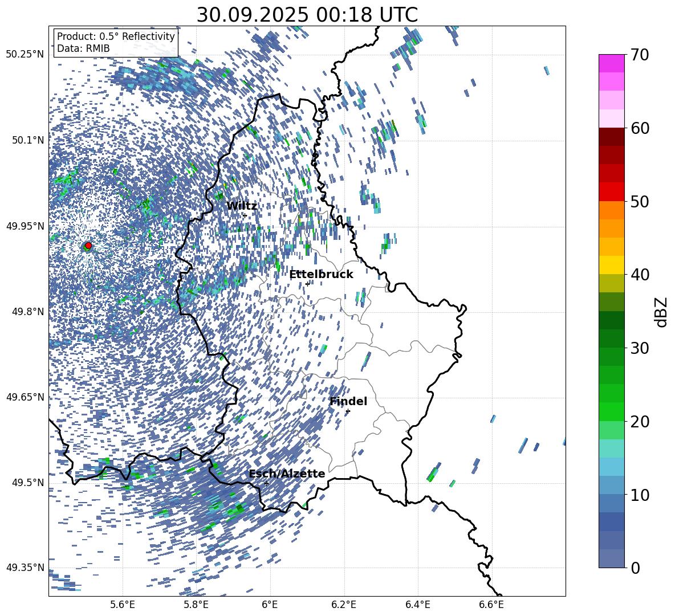Screen dimensions: 675x616
Task: Click the title '30.09.2025 00:18 UTC'
Action: (307, 15)
